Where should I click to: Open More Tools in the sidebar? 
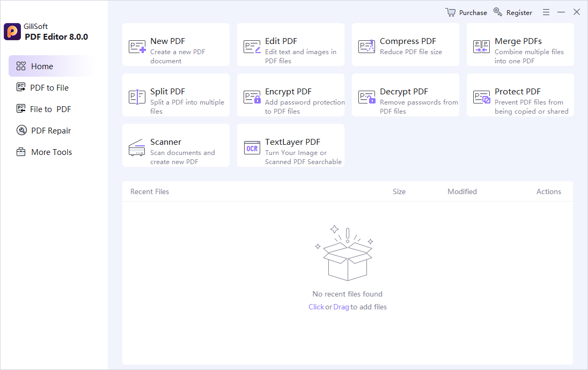click(44, 152)
